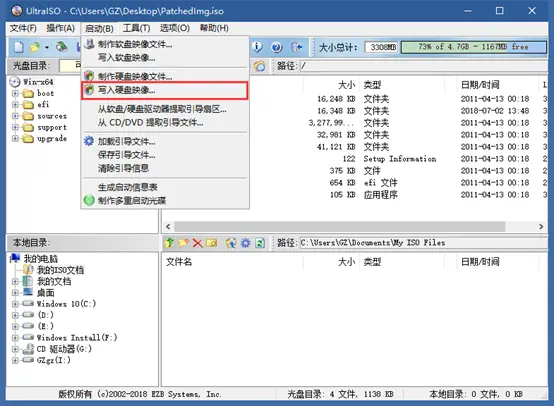Select the CD 驱动器(G:) drive
The width and height of the screenshot is (554, 406).
(64, 349)
